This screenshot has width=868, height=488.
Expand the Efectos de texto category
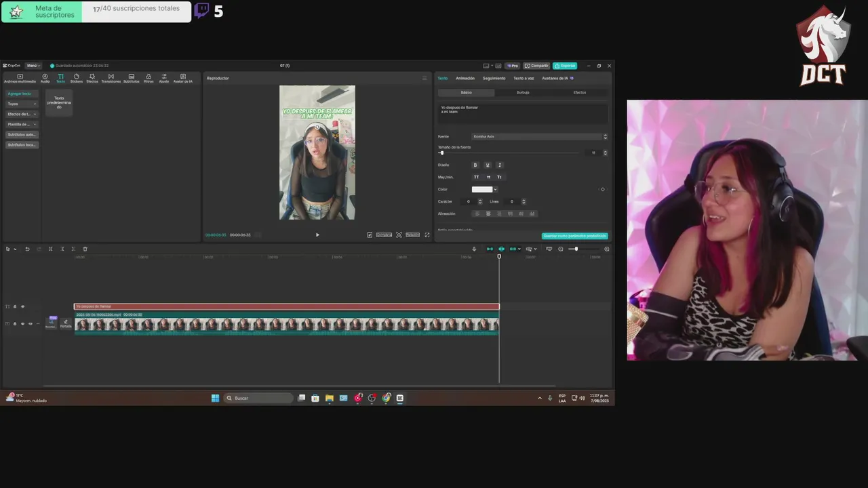click(x=22, y=114)
